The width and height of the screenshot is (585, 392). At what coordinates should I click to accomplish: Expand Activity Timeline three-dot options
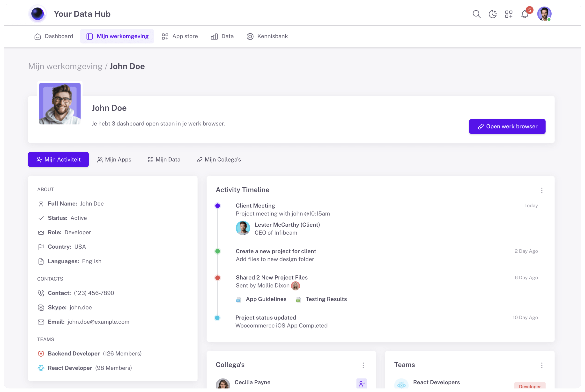click(x=542, y=191)
